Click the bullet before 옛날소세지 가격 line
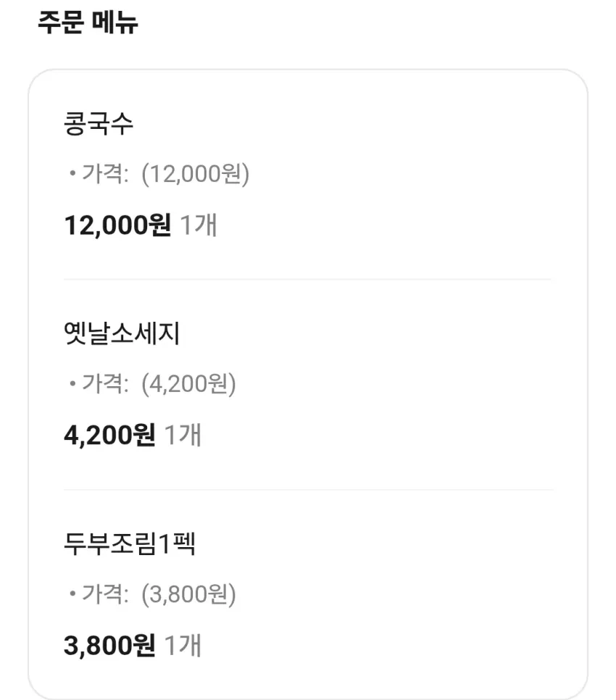Image resolution: width=616 pixels, height=700 pixels. point(72,383)
